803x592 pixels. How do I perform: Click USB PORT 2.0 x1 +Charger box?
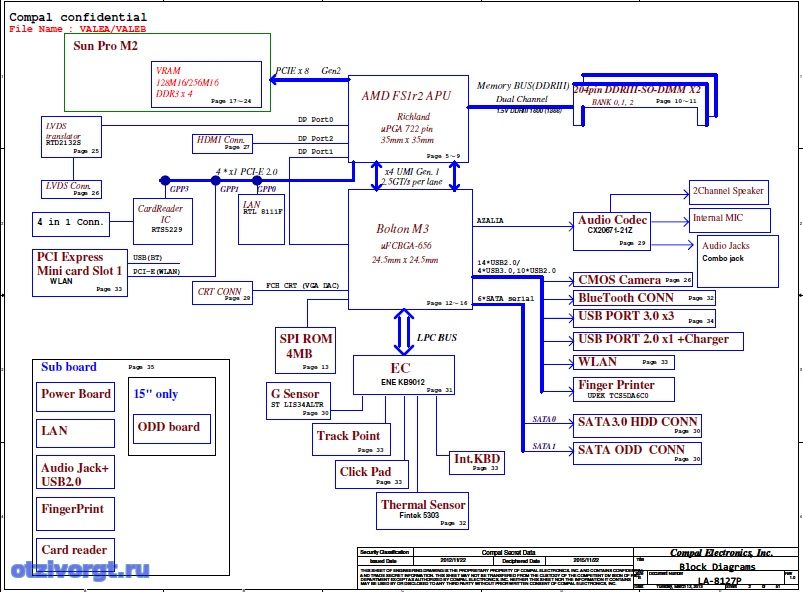658,341
